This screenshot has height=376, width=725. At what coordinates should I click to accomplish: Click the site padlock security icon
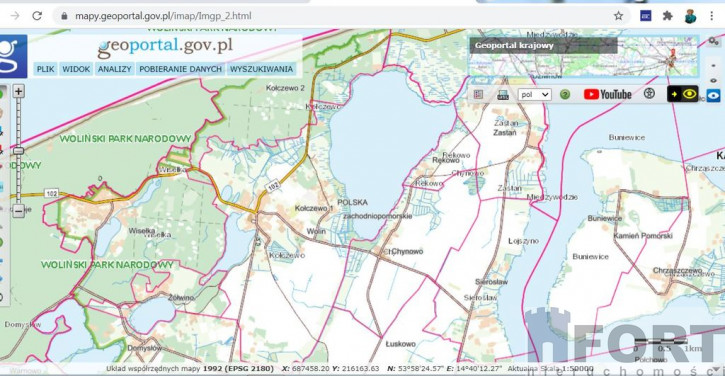pos(64,16)
